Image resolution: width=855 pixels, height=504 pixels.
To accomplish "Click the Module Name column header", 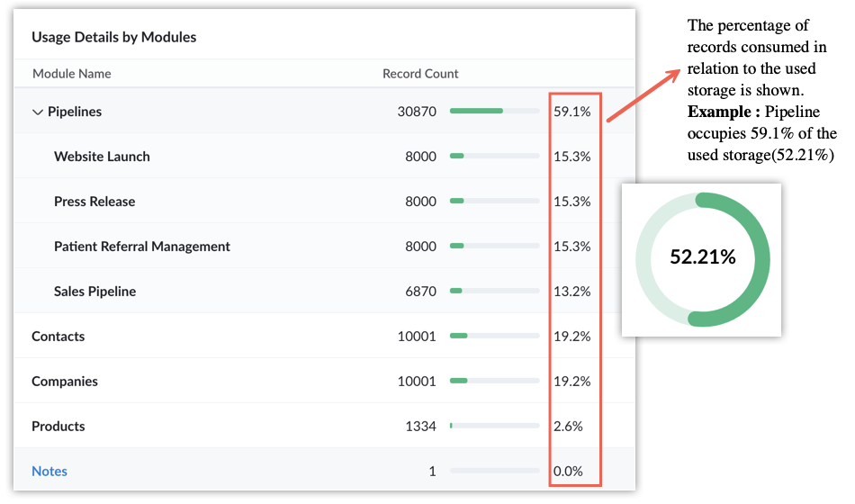I will coord(71,74).
